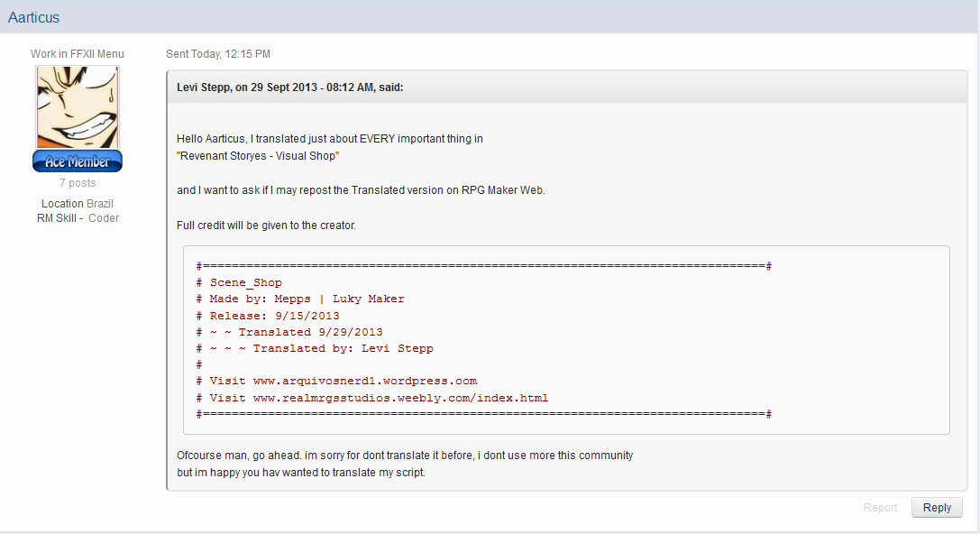Open the Aarticus profile link in header
Viewport: 980px width, 534px height.
click(x=33, y=17)
